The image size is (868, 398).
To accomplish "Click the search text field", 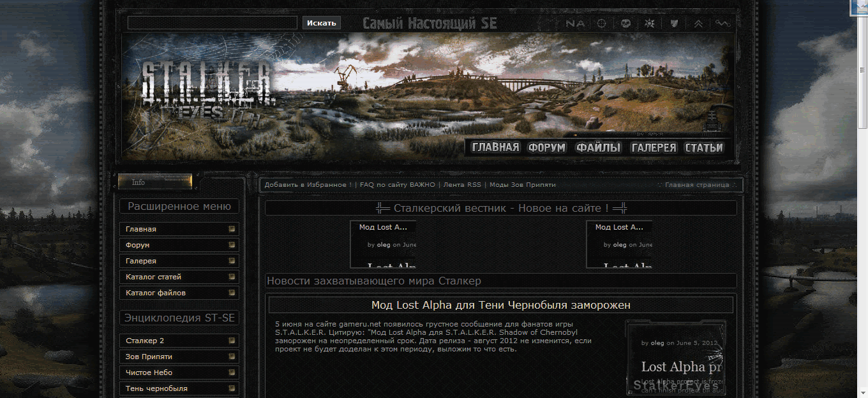I will pos(213,23).
